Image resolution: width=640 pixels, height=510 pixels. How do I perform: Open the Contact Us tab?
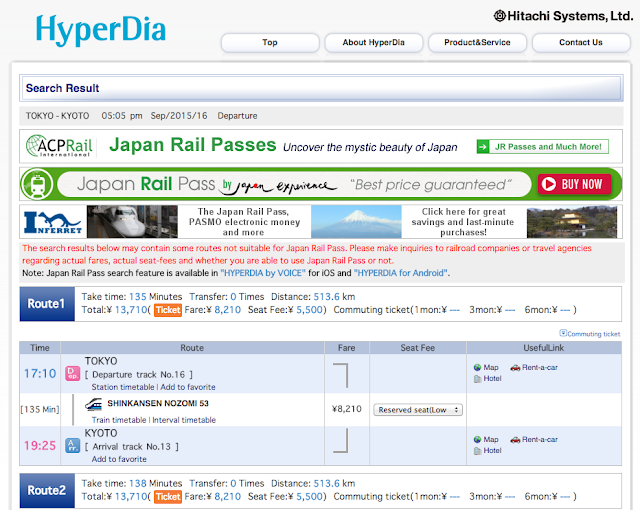tap(581, 42)
